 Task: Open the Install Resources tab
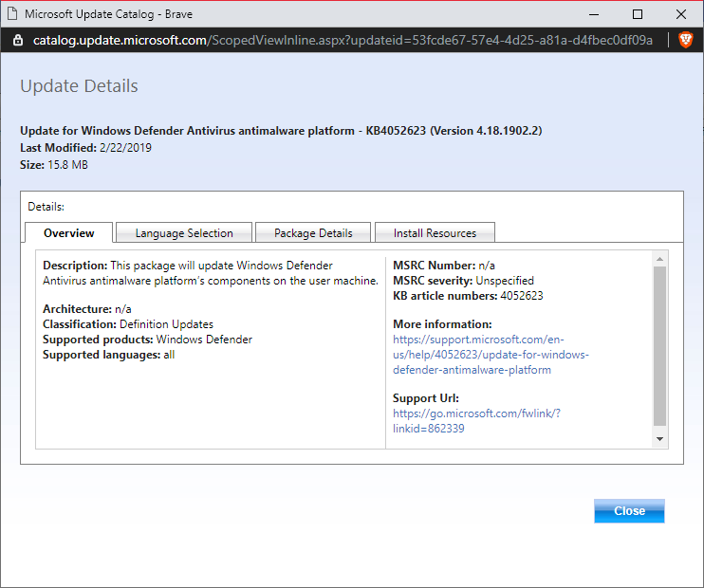coord(435,233)
